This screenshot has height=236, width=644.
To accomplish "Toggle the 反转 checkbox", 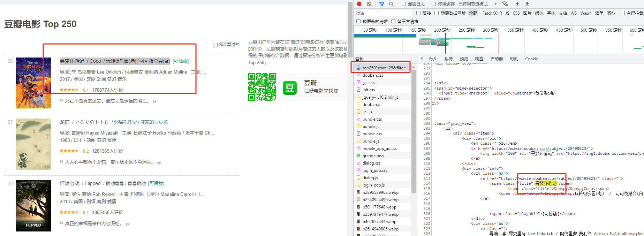I will coord(418,13).
